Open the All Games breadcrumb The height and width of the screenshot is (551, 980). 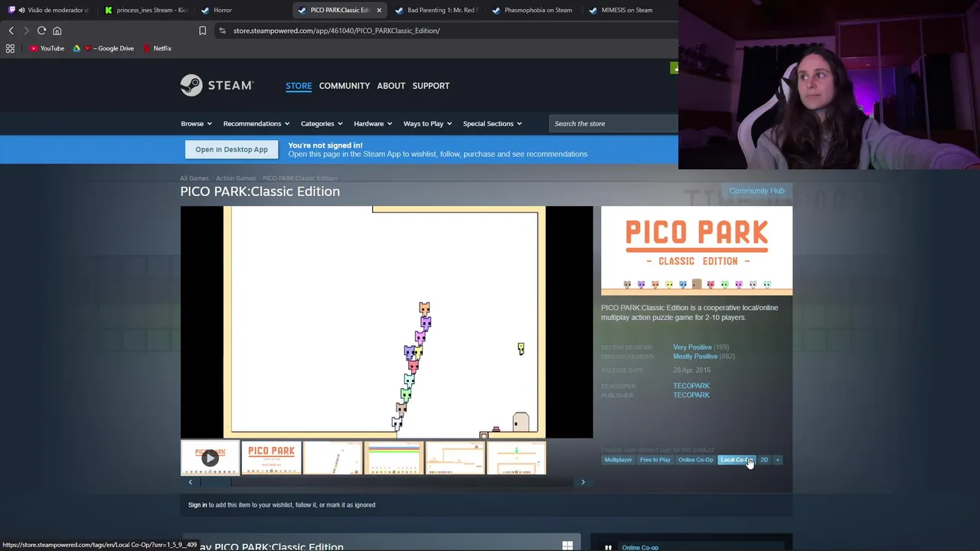click(x=194, y=178)
